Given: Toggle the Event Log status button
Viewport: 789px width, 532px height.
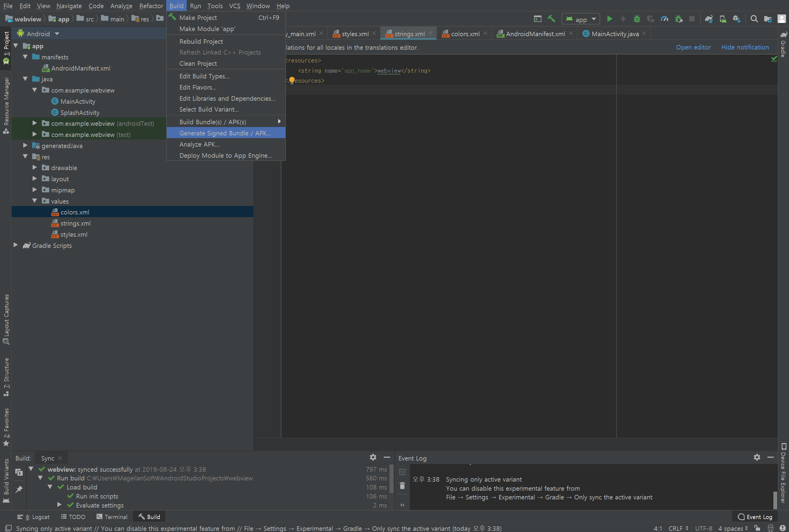Looking at the screenshot, I should [755, 517].
